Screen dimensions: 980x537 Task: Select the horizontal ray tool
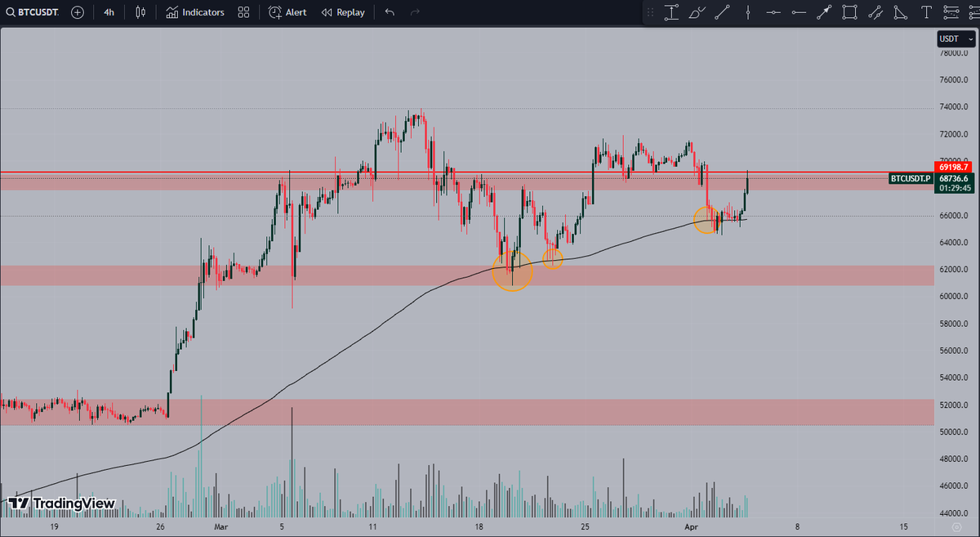799,12
